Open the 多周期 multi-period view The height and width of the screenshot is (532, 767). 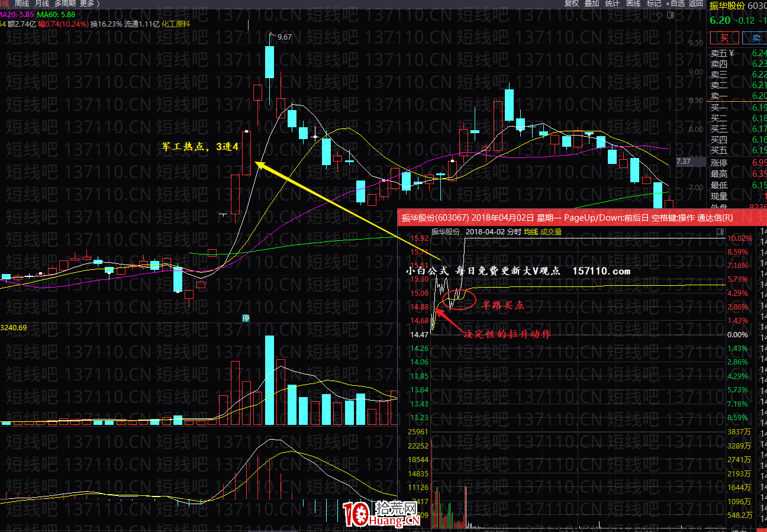65,4
